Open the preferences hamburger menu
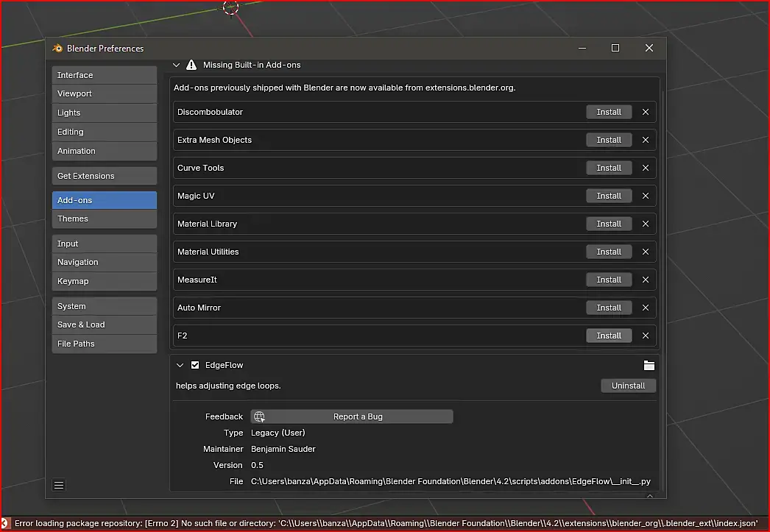The image size is (770, 532). click(x=59, y=486)
